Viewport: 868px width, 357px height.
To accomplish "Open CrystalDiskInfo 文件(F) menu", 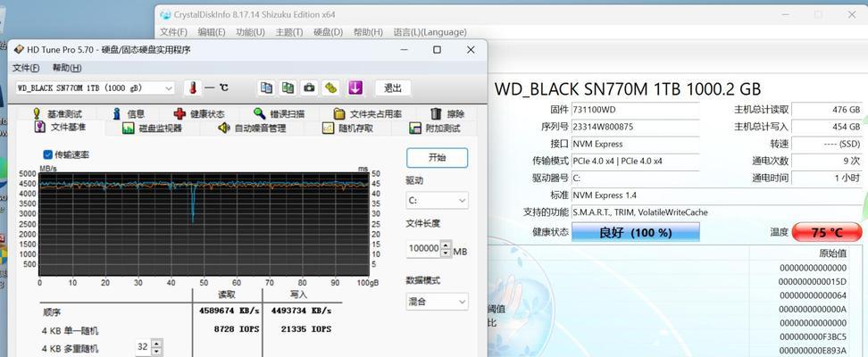I will (x=174, y=32).
